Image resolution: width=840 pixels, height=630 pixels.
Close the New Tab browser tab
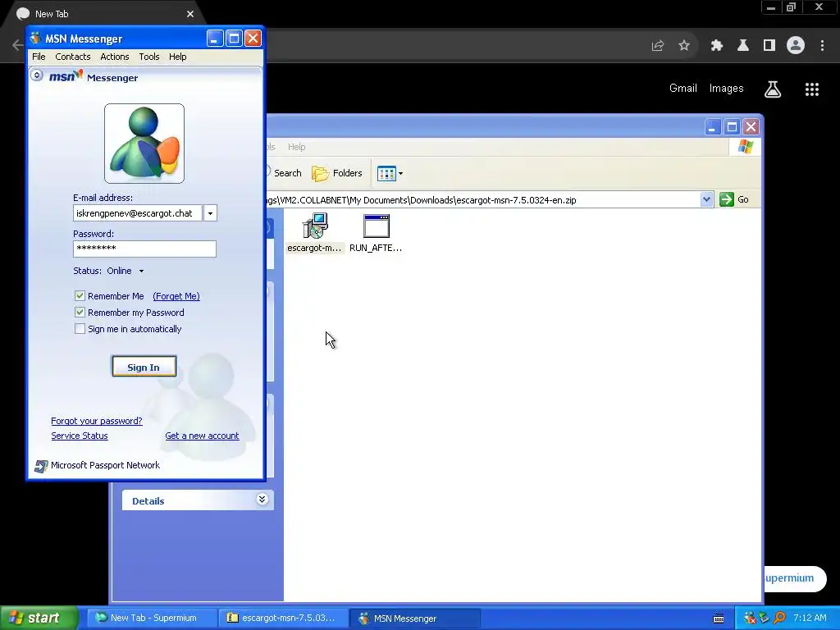pyautogui.click(x=190, y=14)
